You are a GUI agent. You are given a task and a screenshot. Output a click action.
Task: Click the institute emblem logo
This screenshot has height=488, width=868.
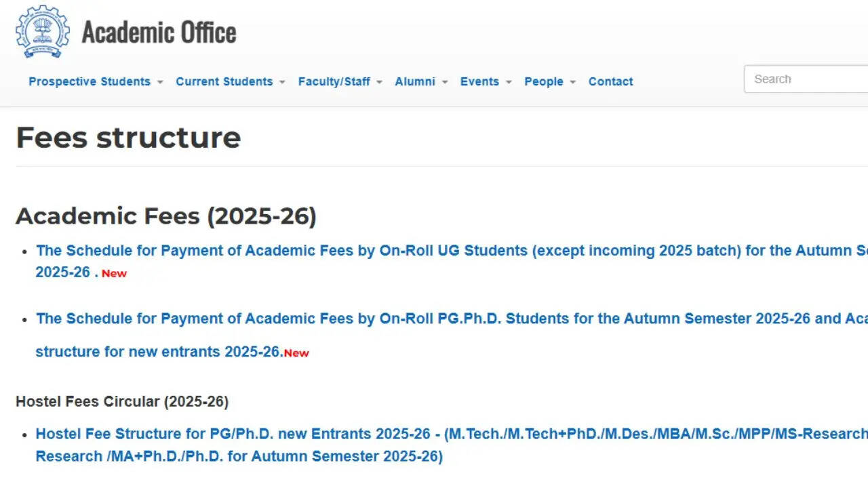coord(42,32)
